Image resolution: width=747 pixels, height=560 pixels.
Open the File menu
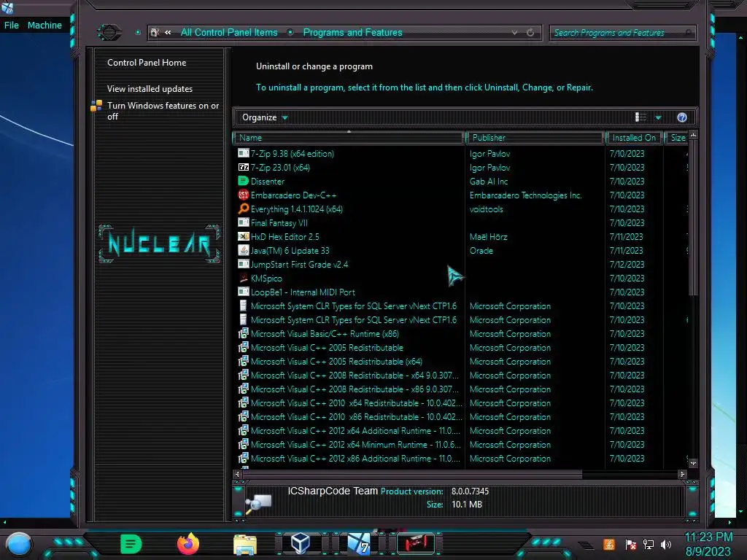[12, 26]
